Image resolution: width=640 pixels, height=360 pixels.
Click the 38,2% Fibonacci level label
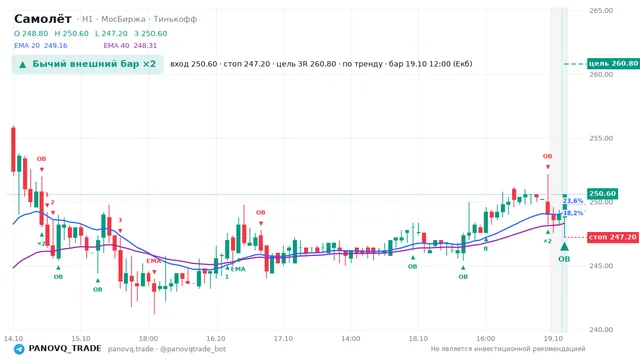pyautogui.click(x=573, y=213)
